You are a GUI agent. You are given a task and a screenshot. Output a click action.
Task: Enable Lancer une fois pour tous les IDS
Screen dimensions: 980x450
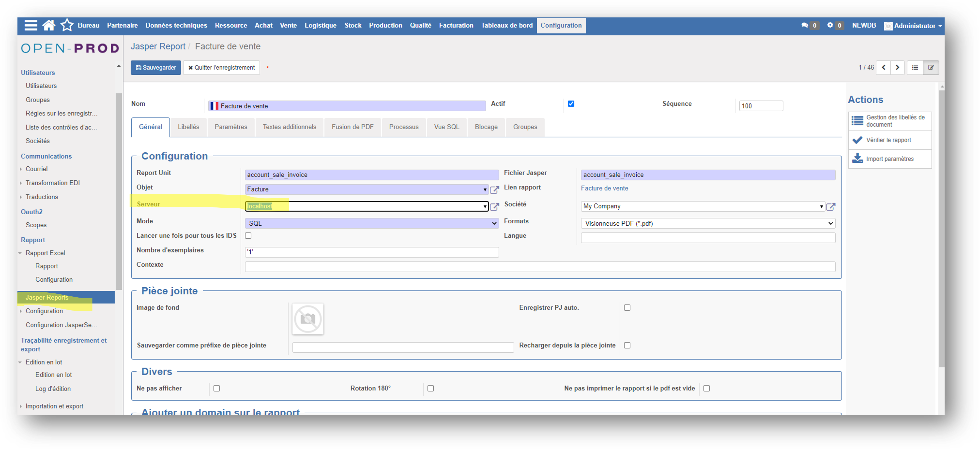pyautogui.click(x=248, y=235)
